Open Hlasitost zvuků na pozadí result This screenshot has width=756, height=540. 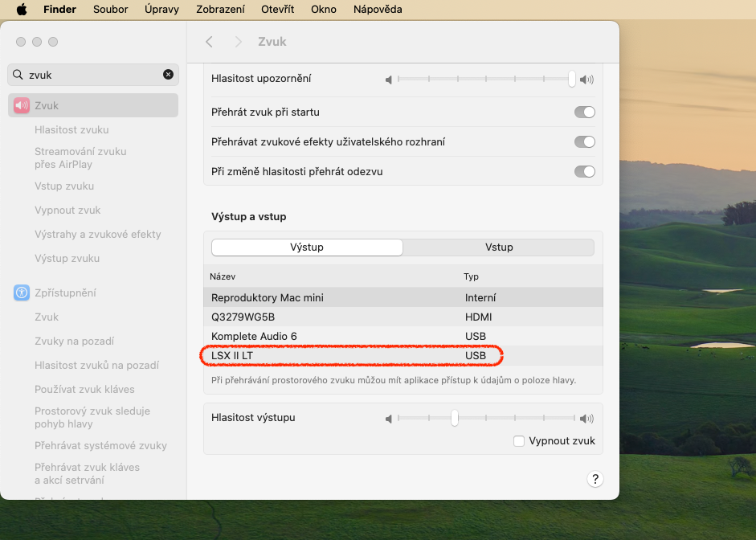point(96,365)
